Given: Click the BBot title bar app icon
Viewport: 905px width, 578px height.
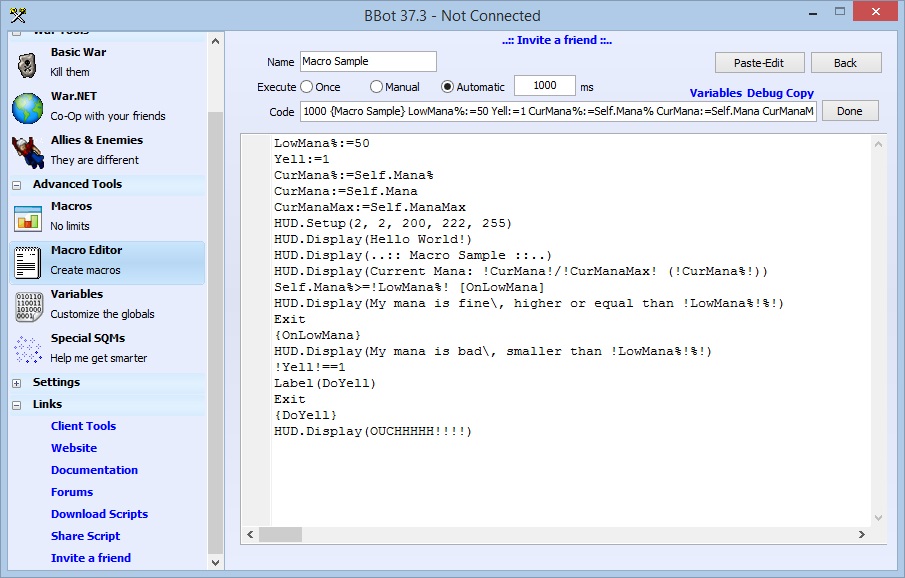Looking at the screenshot, I should 17,15.
